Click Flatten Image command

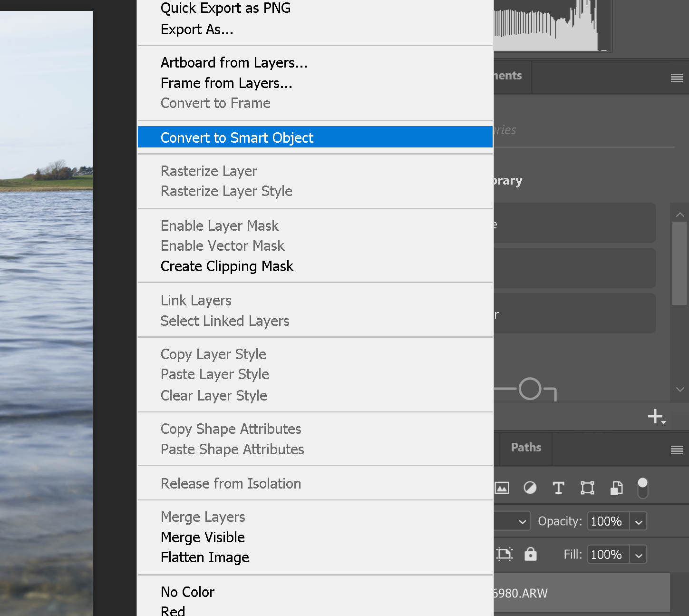pos(204,557)
